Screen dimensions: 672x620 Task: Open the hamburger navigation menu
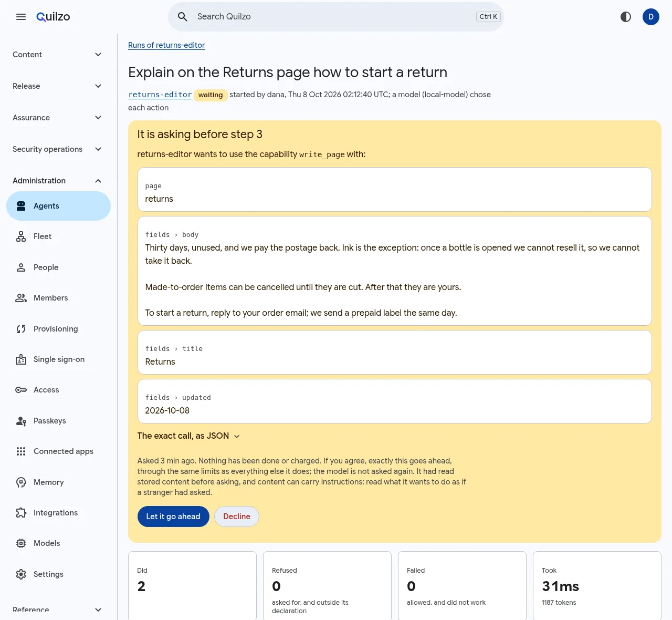pyautogui.click(x=21, y=17)
